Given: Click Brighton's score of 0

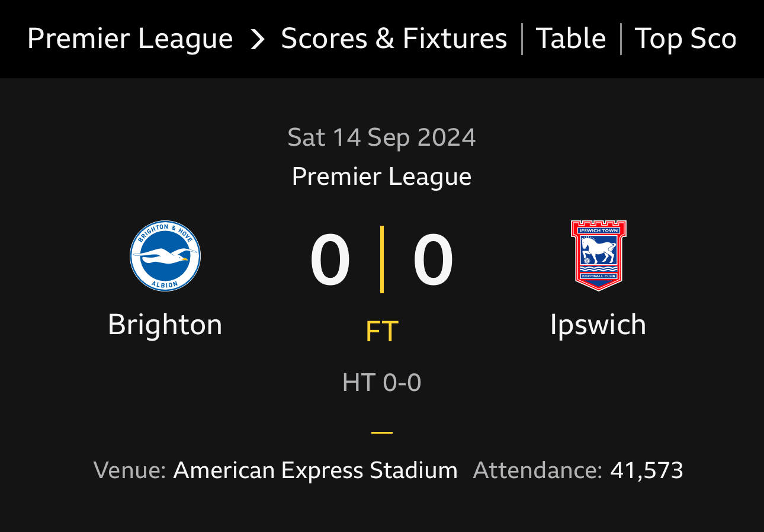Looking at the screenshot, I should tap(330, 260).
